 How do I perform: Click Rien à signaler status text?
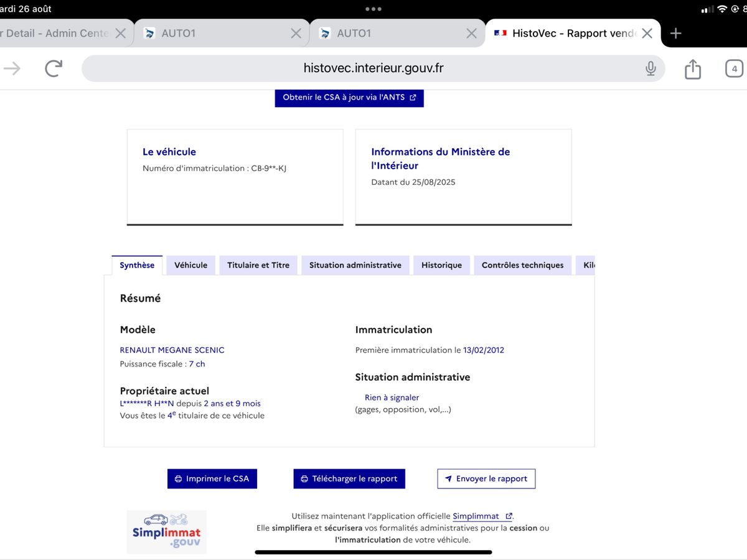click(392, 398)
